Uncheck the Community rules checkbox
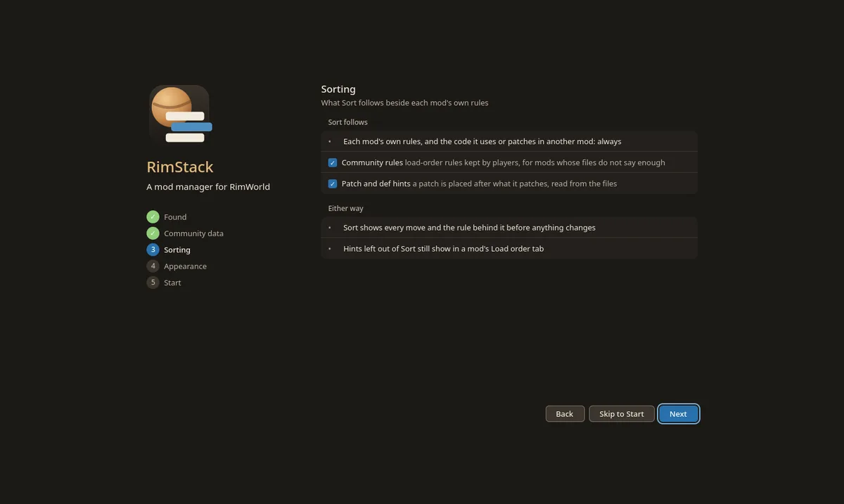 [x=333, y=162]
